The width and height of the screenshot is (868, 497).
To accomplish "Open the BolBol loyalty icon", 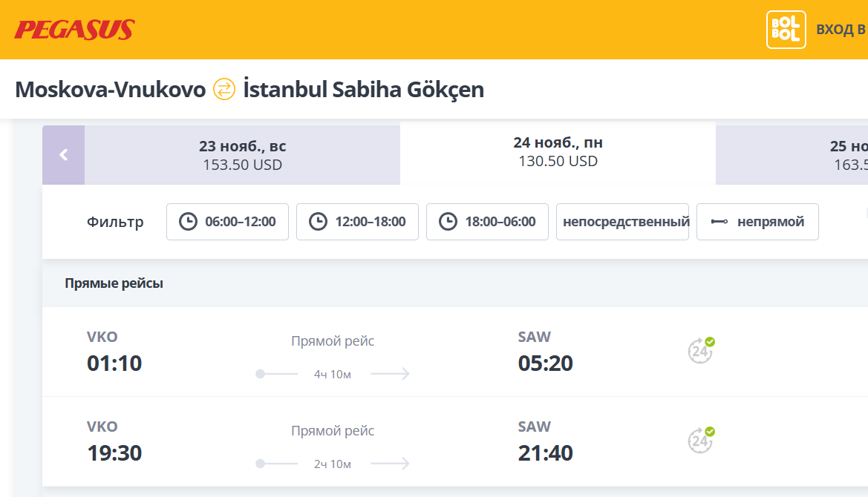I will tap(786, 30).
